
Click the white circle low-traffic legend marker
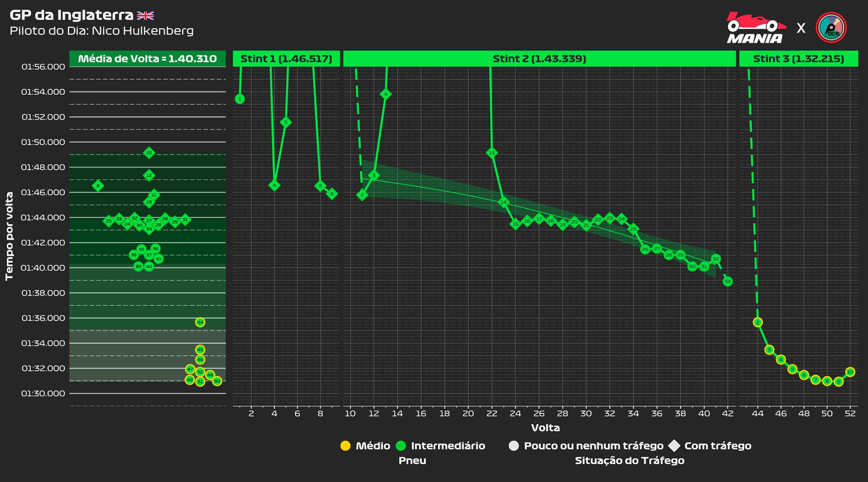tap(514, 446)
